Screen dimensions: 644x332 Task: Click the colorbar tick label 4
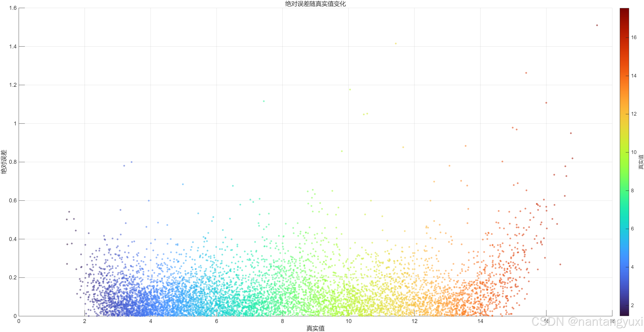tap(632, 267)
